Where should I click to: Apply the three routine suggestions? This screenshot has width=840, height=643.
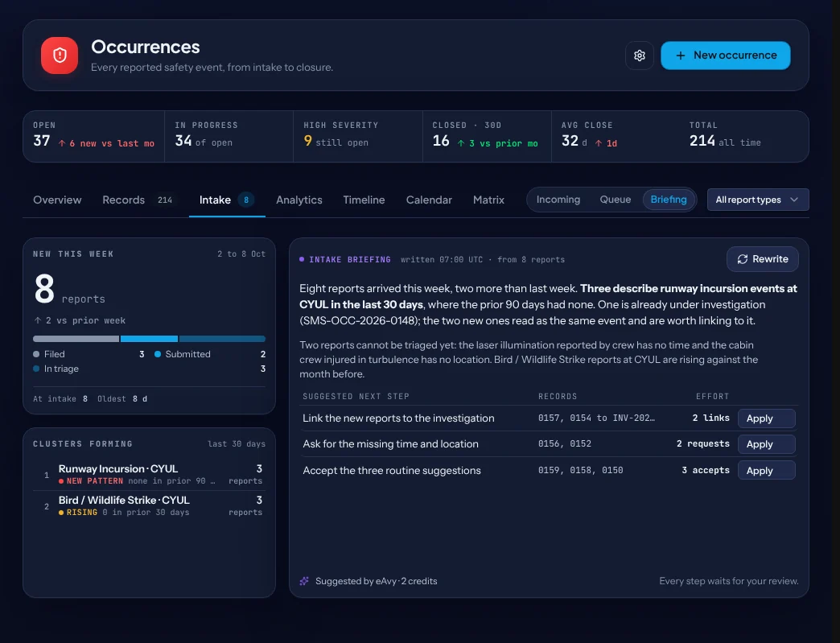[766, 471]
